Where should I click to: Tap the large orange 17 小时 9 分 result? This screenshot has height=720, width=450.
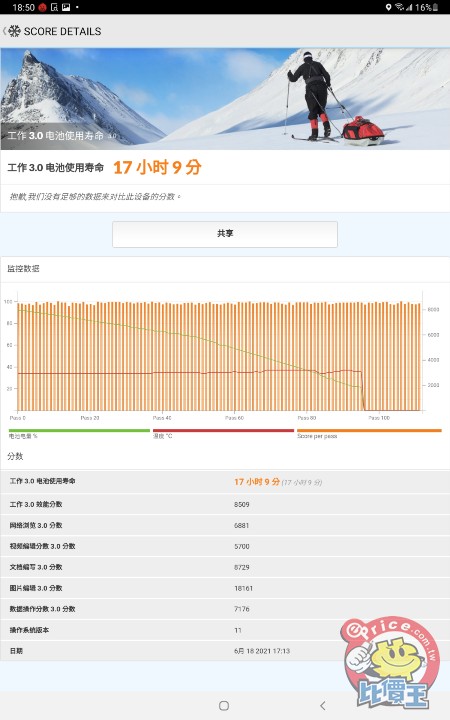(158, 168)
